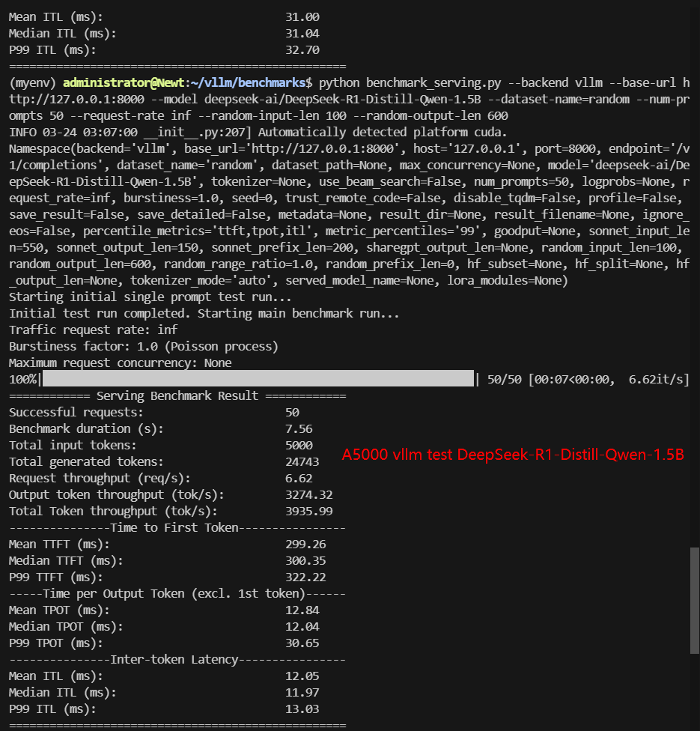Click the top P99 ITL value 32.70

[x=302, y=50]
